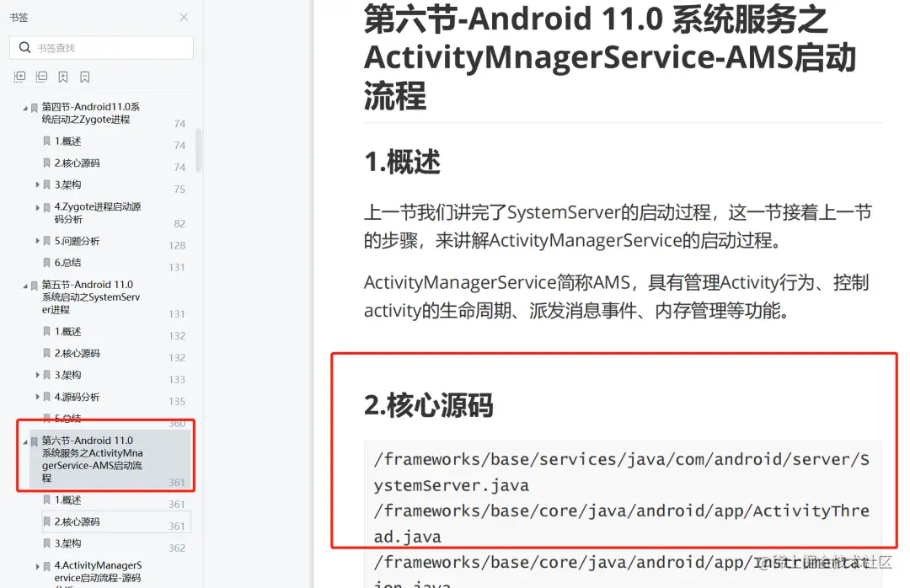This screenshot has width=910, height=588.
Task: Click the 书签 panel title
Action: [19, 18]
